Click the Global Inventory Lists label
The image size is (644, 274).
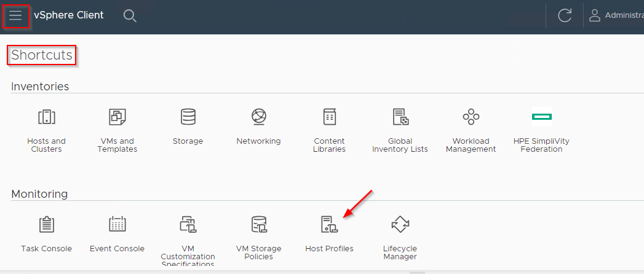400,145
